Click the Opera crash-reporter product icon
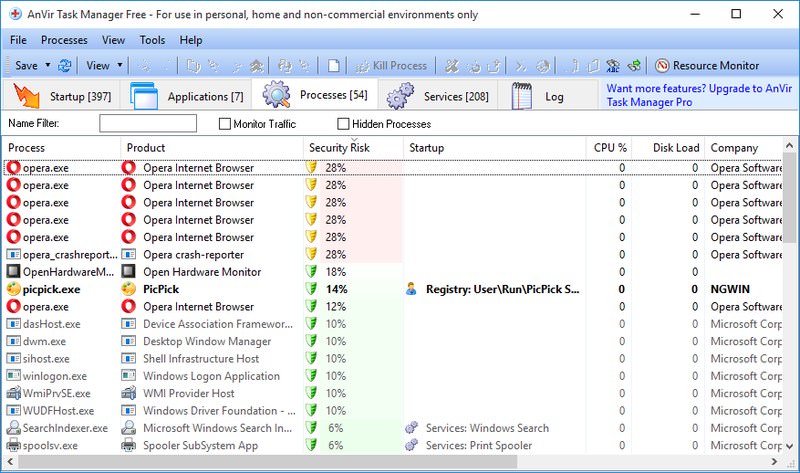Image resolution: width=800 pixels, height=473 pixels. point(129,255)
